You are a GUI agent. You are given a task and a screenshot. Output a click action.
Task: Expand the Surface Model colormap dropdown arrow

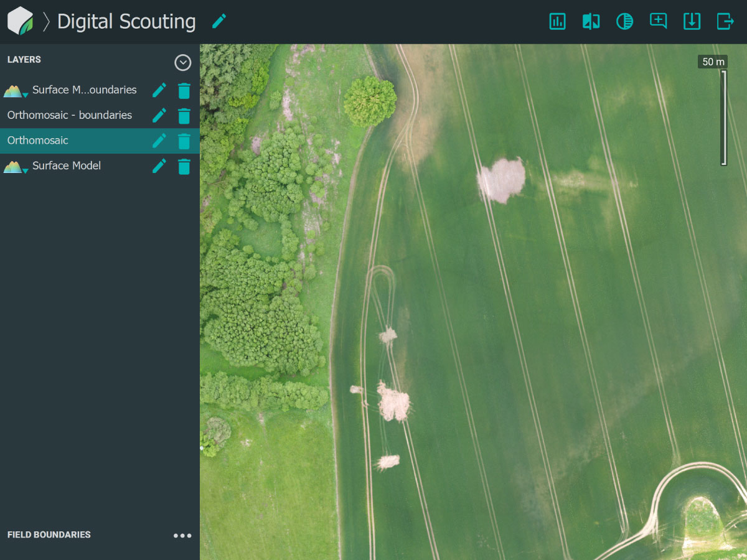25,170
